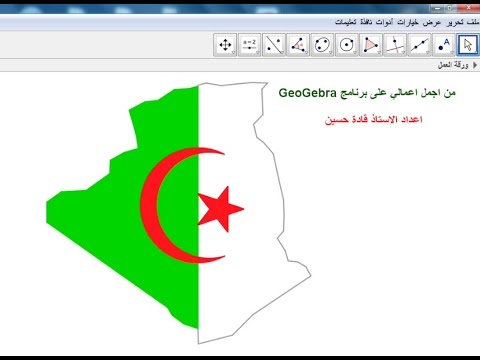Select the Reflect about line tool
Screen dimensions: 480x360
tap(274, 45)
